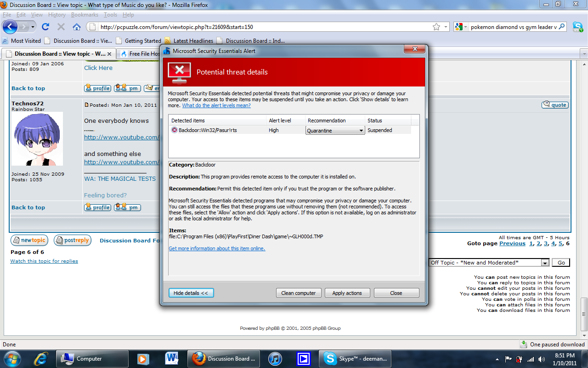Open the Tools menu

[x=111, y=15]
